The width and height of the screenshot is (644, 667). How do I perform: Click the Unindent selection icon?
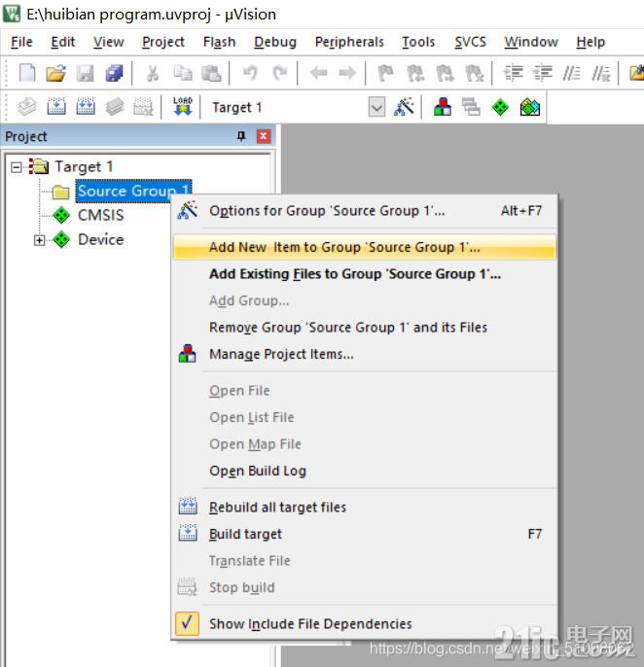click(x=543, y=73)
